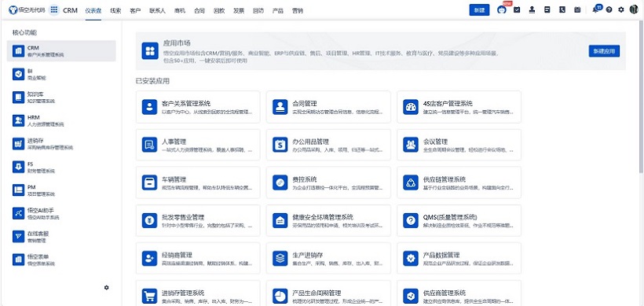Open the 批发零售业管理 app card
The image size is (644, 306).
click(198, 220)
